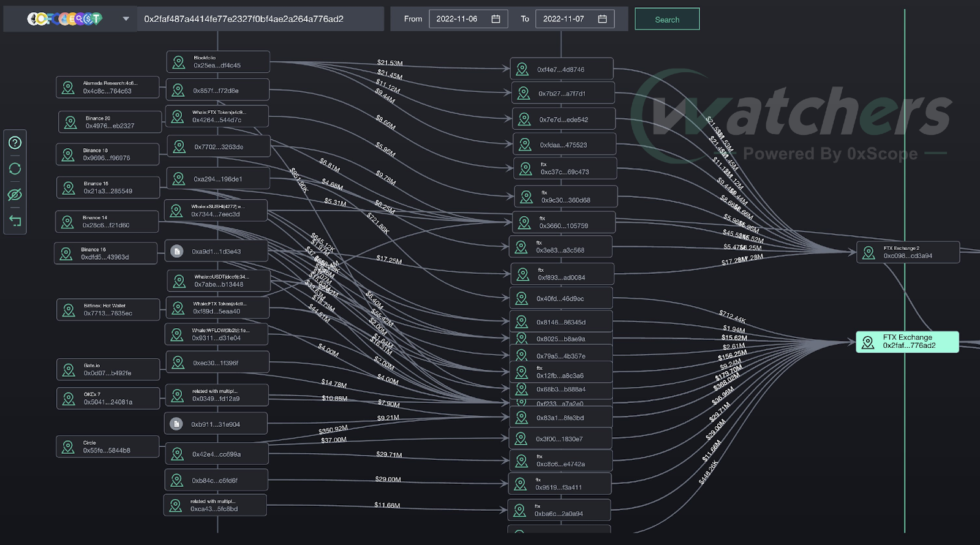Screen dimensions: 980x545
Task: Select the Blockfolio node
Action: click(218, 62)
